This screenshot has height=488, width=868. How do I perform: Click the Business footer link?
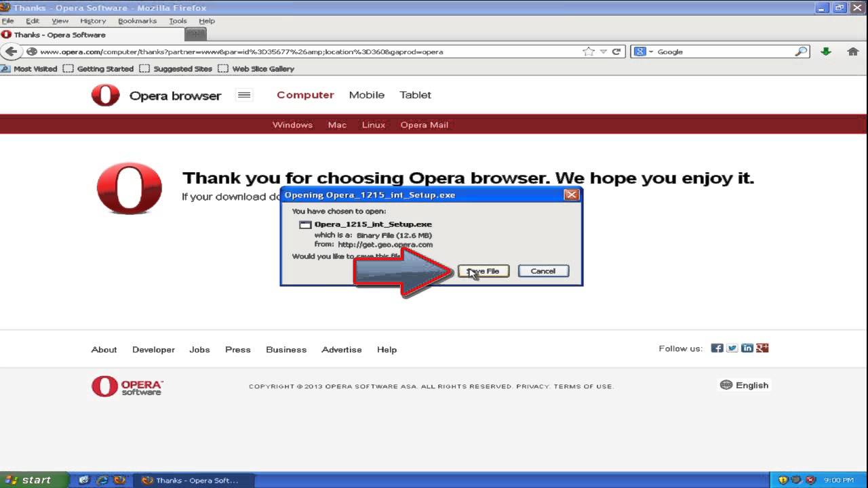(x=286, y=350)
